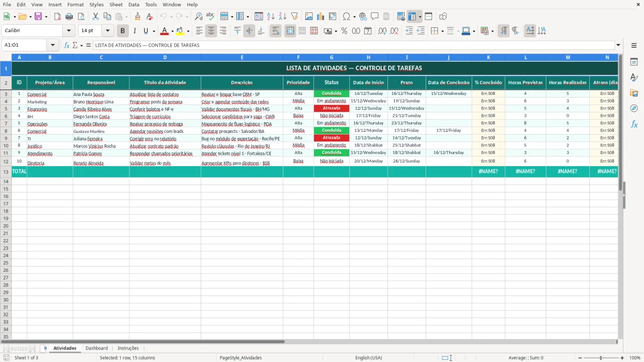This screenshot has height=362, width=644.
Task: Expand the Conditional formatting dropdown arrow
Action: pyautogui.click(x=492, y=31)
